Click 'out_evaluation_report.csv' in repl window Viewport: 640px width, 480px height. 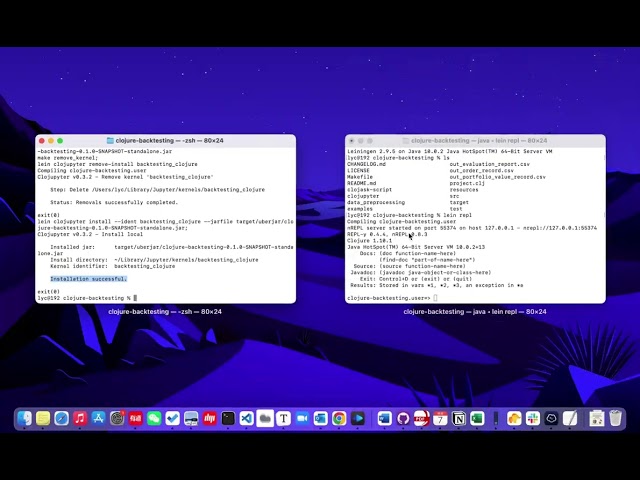490,164
